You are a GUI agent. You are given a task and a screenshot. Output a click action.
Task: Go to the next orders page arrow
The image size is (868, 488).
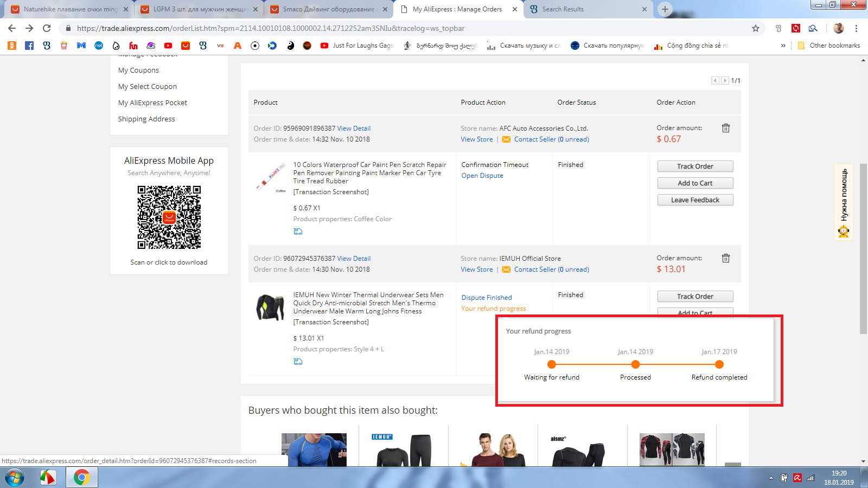pos(725,80)
